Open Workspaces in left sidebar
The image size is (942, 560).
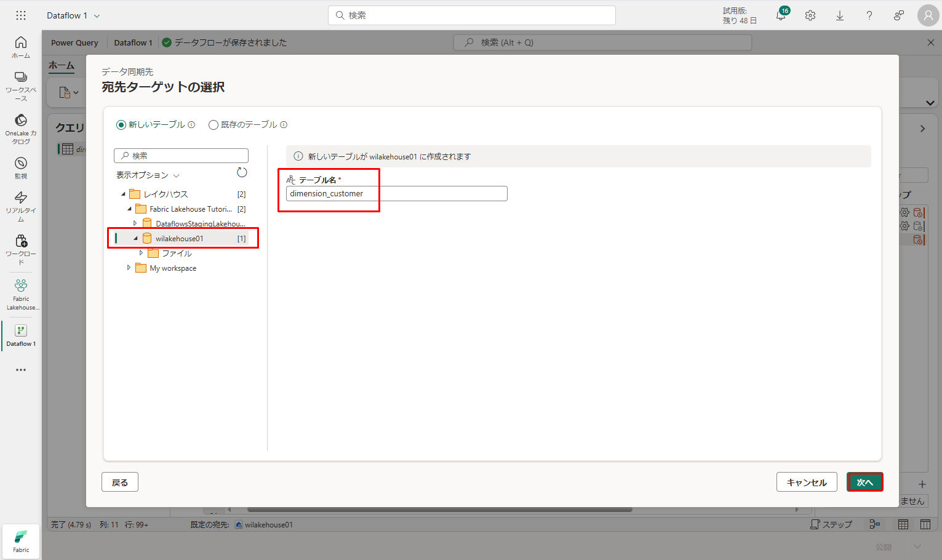pos(21,86)
